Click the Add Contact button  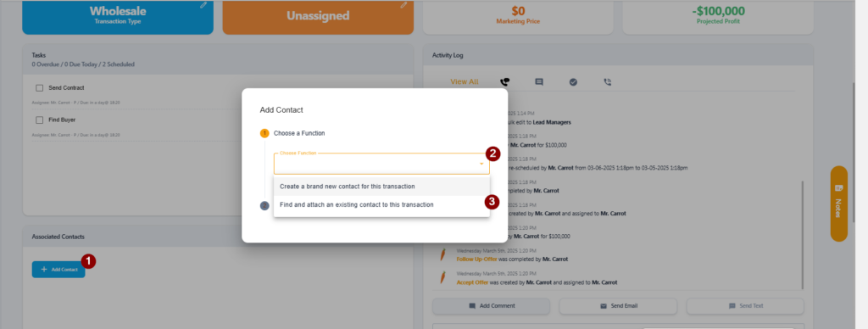pyautogui.click(x=58, y=270)
